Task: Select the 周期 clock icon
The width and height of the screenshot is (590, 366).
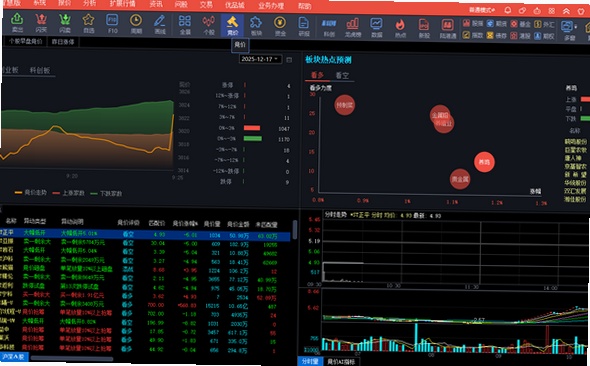Action: point(136,23)
